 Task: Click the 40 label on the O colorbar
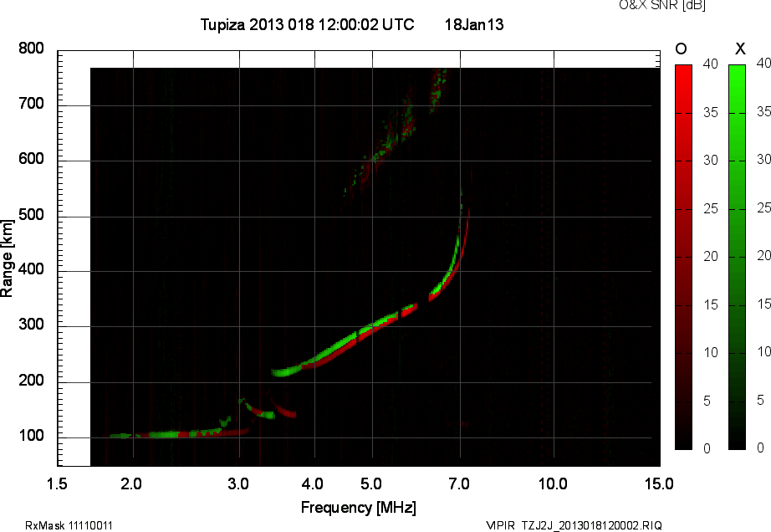710,64
